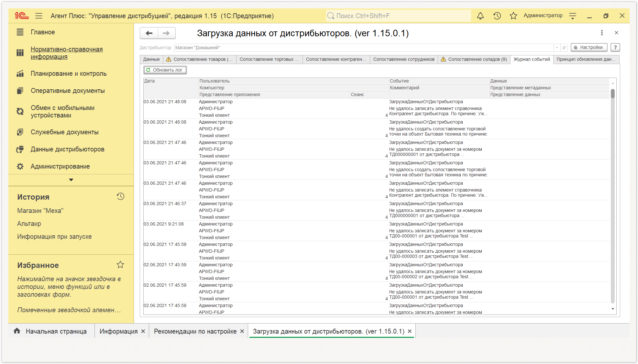
Task: Click the Главное section icon
Action: 20,32
